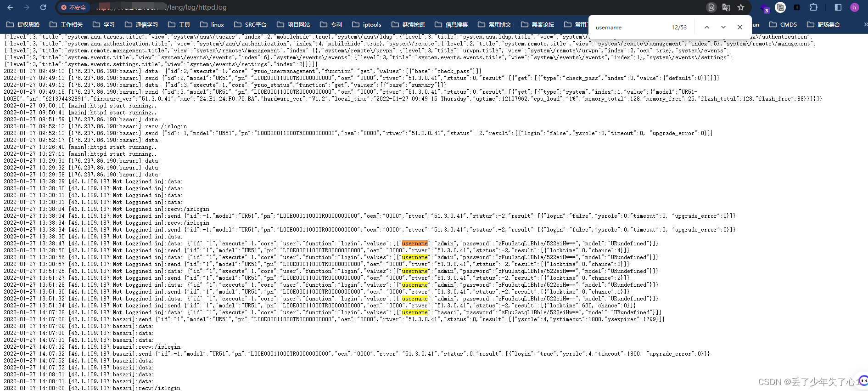Jump to next 'username' match

tap(723, 27)
